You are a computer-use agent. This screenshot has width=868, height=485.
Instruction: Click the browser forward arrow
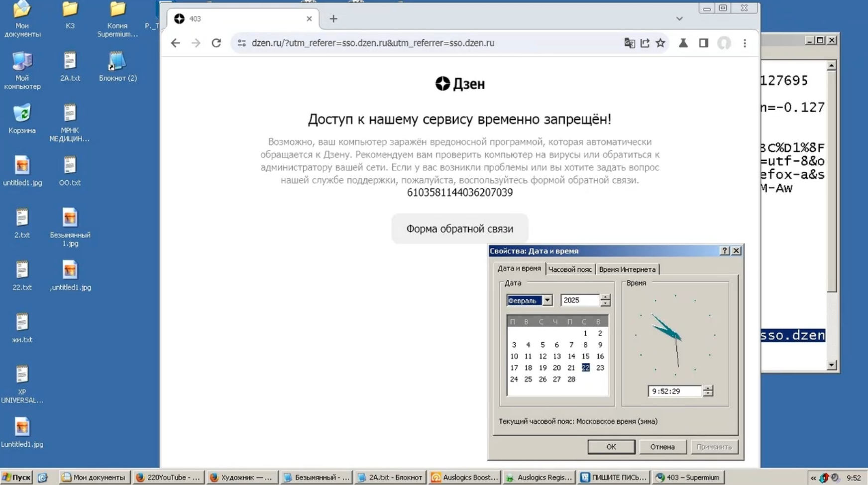pyautogui.click(x=196, y=43)
